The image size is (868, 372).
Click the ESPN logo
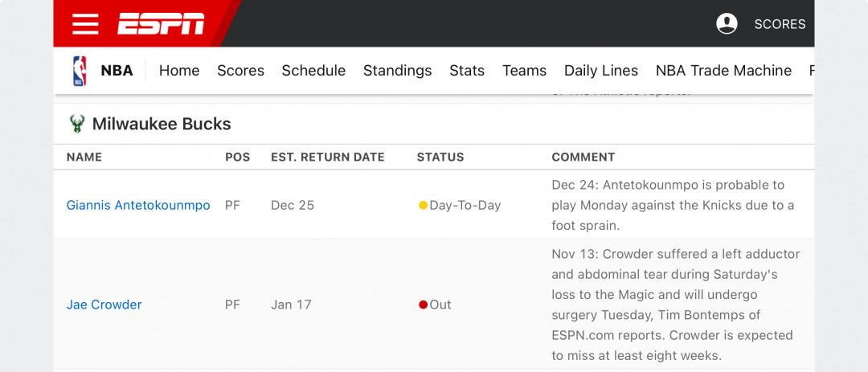coord(161,24)
